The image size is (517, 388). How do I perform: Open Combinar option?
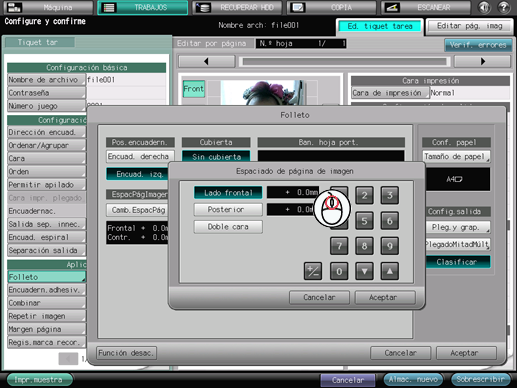tap(46, 303)
